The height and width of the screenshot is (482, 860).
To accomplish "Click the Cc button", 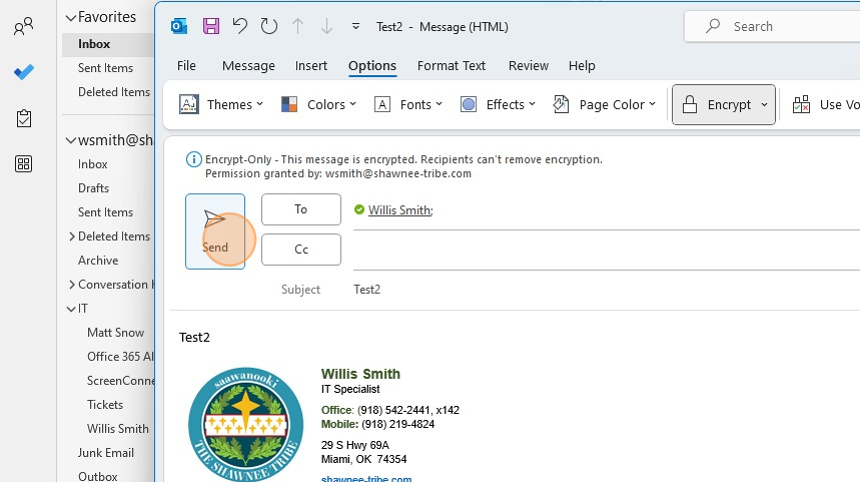I will (x=301, y=249).
